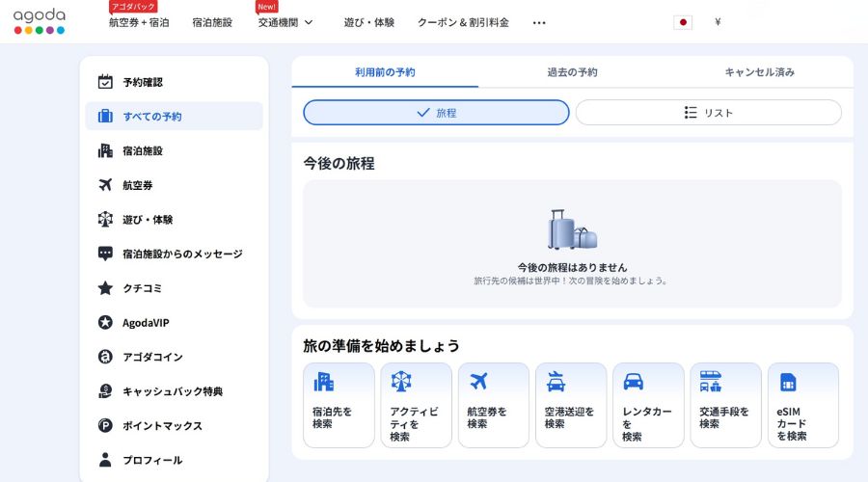Image resolution: width=868 pixels, height=482 pixels.
Task: Click the 予約確認 calendar icon
Action: tap(105, 82)
